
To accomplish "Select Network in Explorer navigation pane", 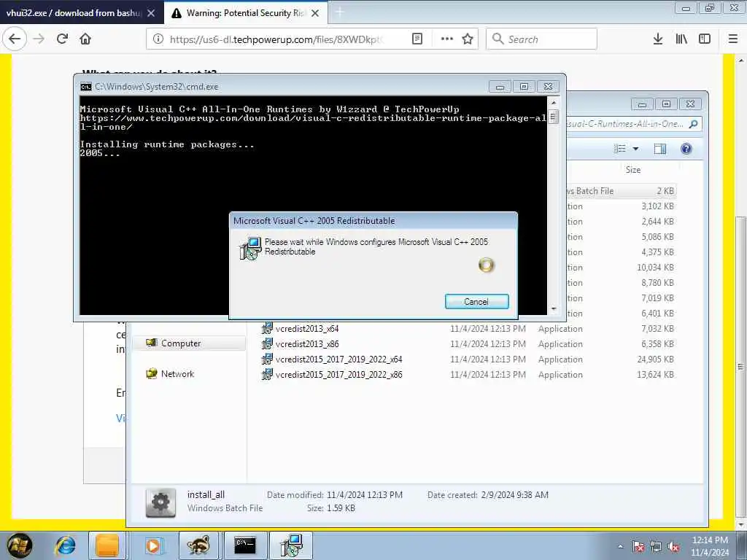I will 177,374.
